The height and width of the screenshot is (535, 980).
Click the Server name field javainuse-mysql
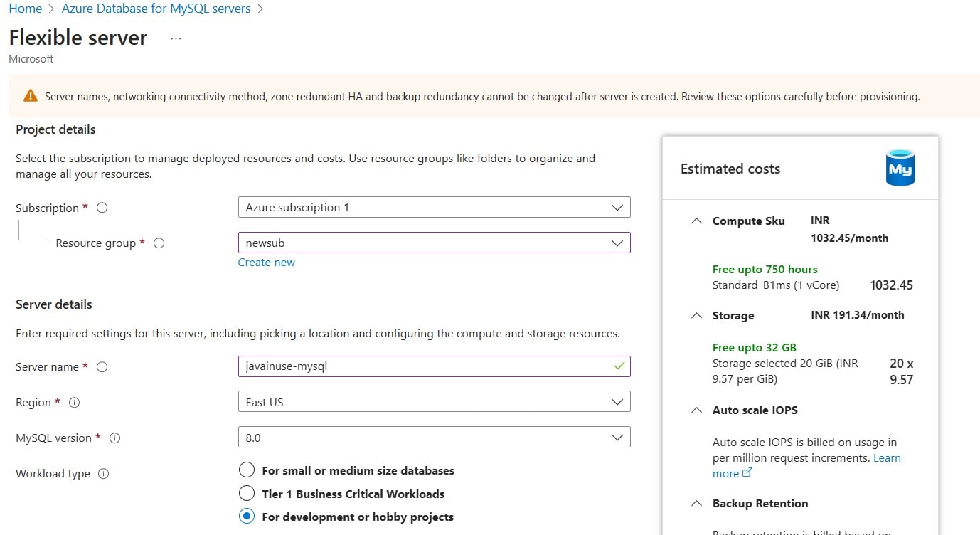pos(434,366)
